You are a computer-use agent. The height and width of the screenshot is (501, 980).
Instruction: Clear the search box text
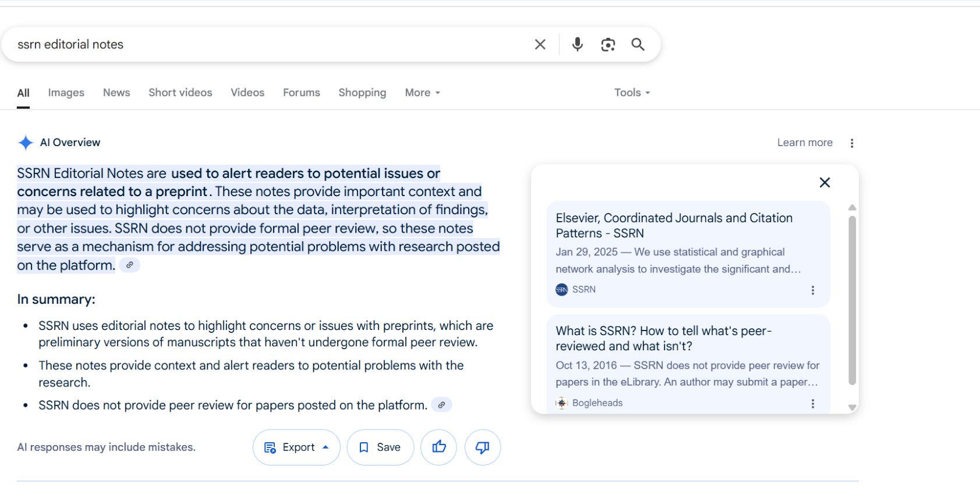tap(540, 45)
